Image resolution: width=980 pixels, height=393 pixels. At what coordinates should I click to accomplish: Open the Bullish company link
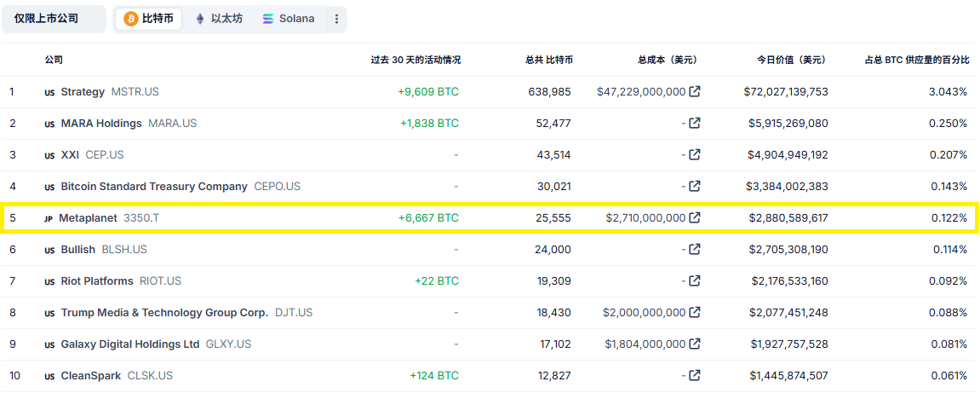(x=78, y=249)
